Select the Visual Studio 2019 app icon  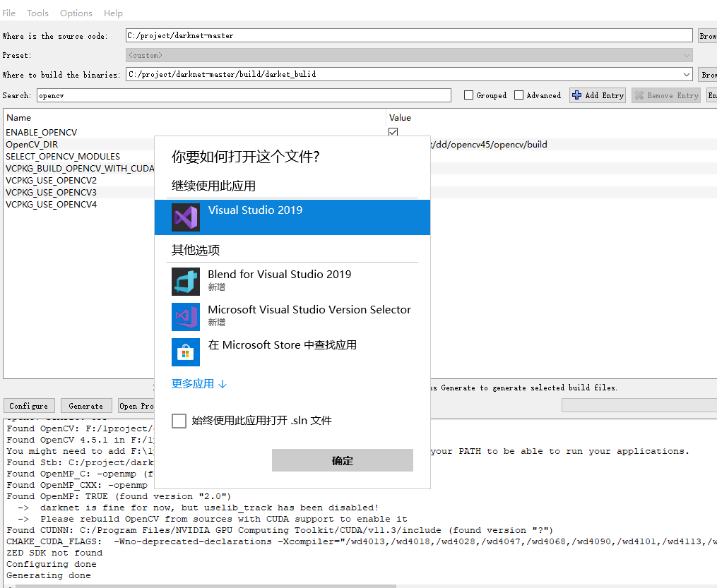[186, 217]
